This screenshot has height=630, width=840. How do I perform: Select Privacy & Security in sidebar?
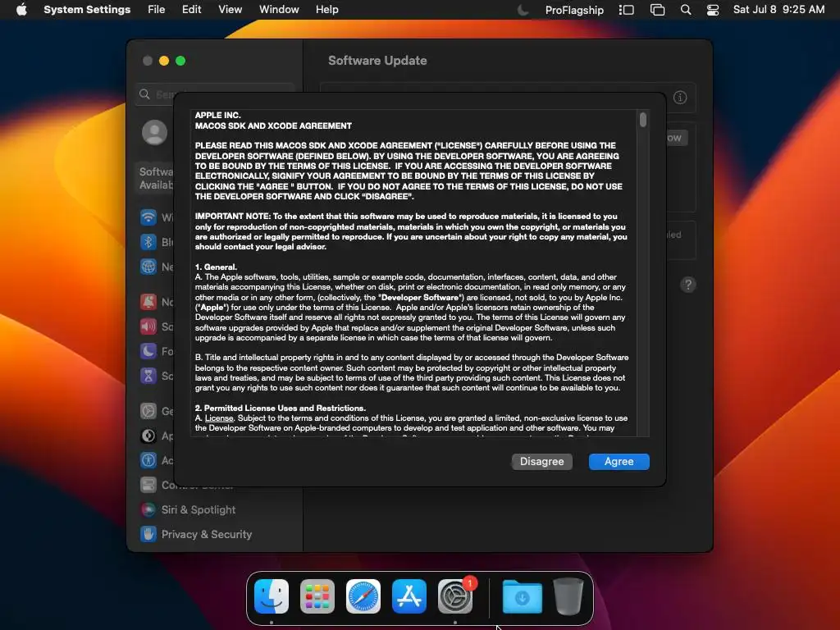(207, 534)
